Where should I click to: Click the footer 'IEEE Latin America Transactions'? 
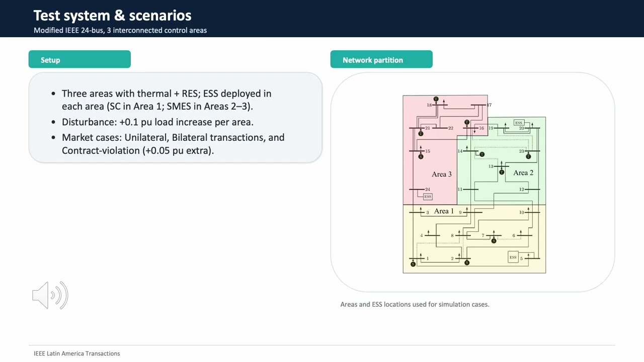point(76,353)
